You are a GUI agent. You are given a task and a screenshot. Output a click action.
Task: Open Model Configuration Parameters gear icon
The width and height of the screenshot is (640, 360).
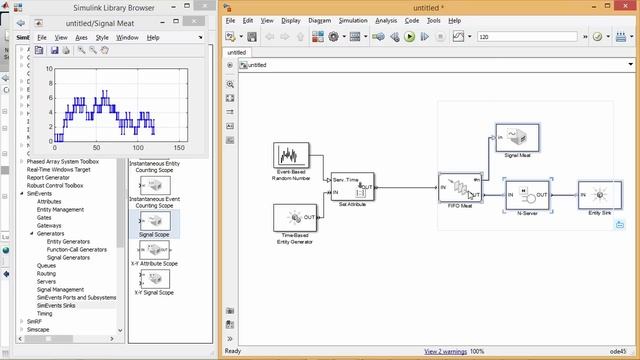333,37
